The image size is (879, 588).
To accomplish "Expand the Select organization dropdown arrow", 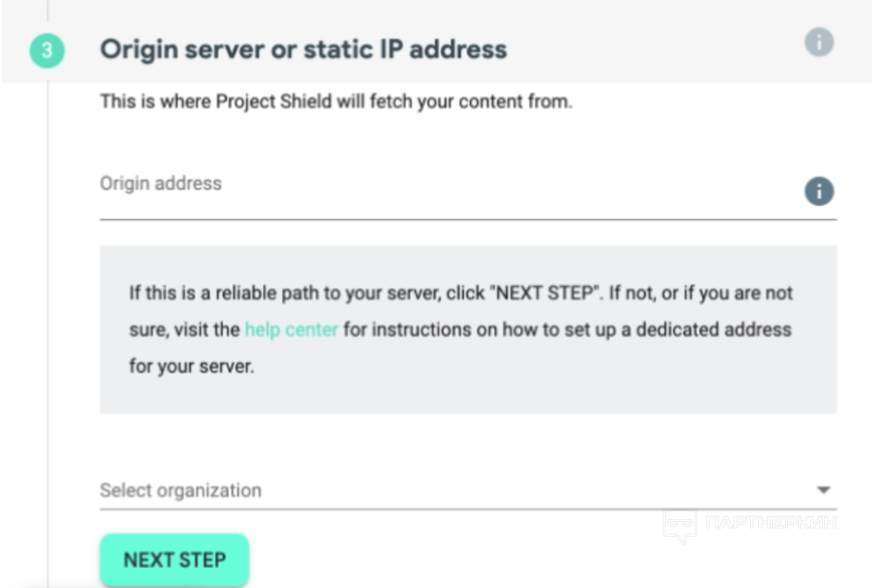I will coord(823,490).
